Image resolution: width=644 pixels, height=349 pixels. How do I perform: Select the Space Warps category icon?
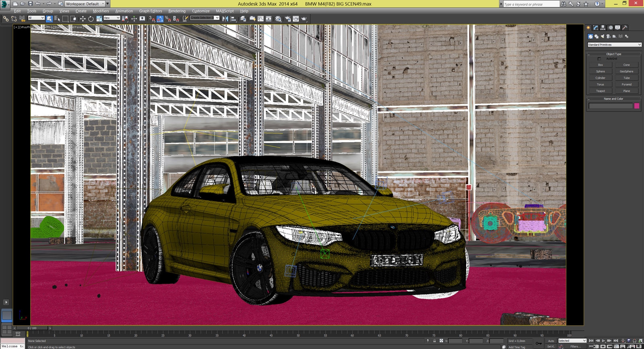pyautogui.click(x=620, y=36)
